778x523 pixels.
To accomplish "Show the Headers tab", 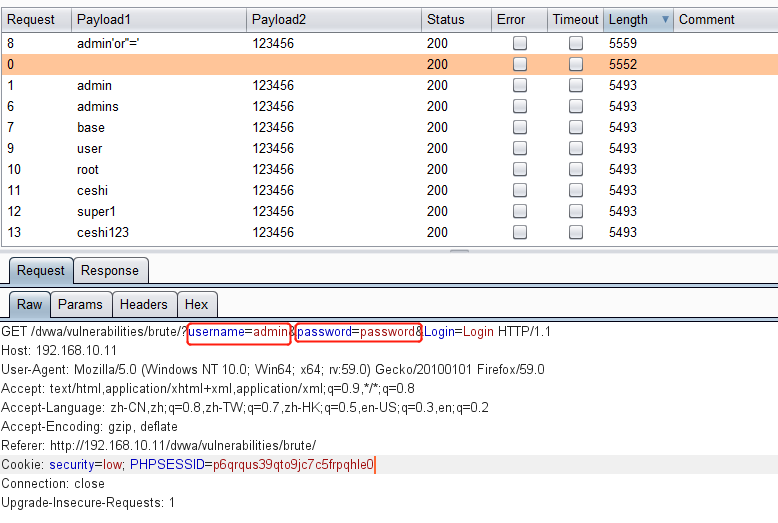I will point(144,304).
